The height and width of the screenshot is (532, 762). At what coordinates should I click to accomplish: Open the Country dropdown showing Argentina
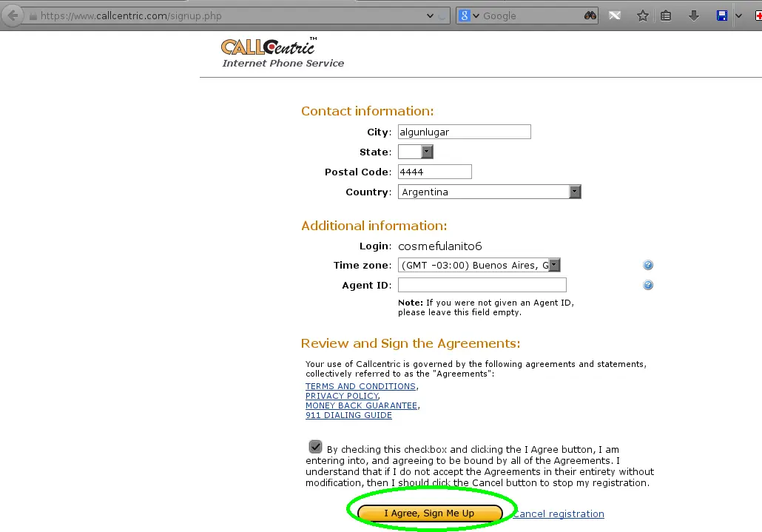pyautogui.click(x=575, y=191)
